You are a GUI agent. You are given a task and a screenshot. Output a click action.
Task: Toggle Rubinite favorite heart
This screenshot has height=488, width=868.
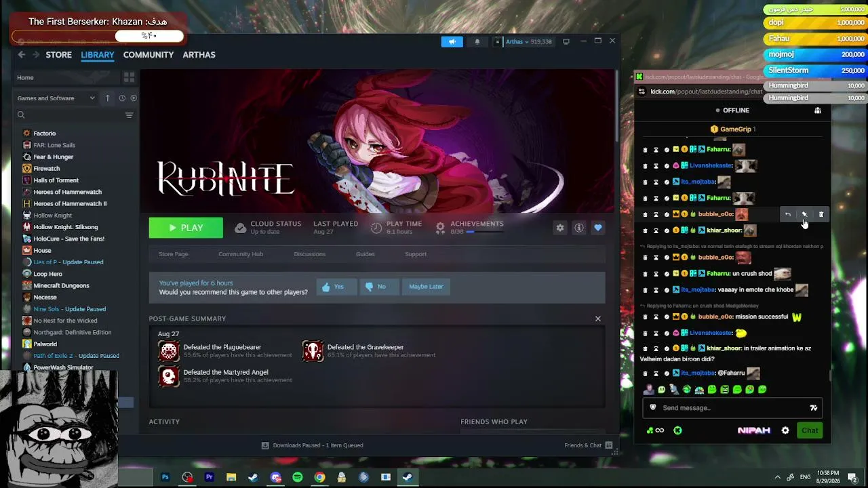(598, 228)
